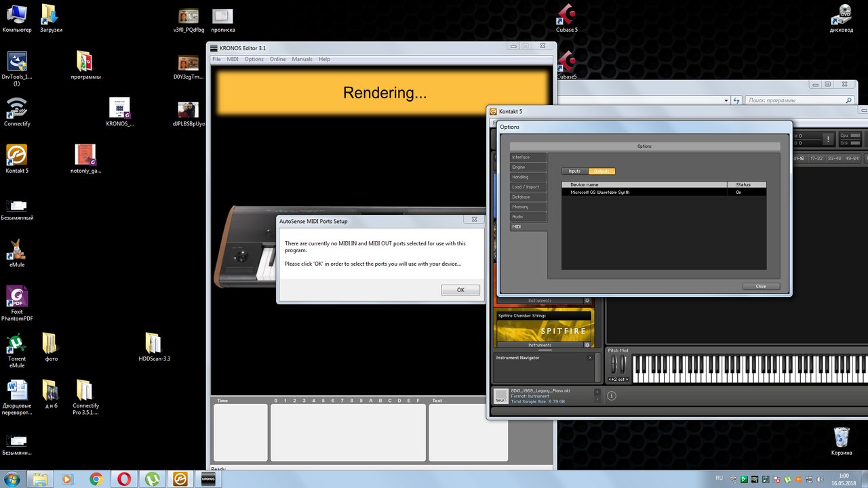Open the Компьютер desktop icon
The image size is (868, 488).
point(17,18)
